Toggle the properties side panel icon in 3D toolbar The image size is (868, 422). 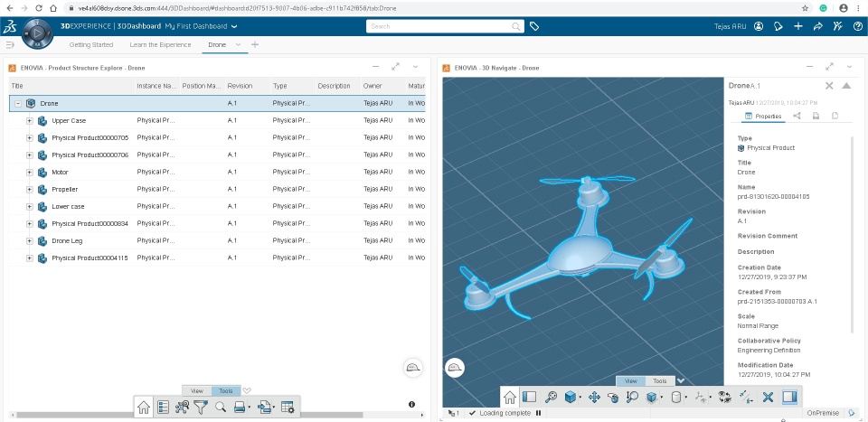pos(789,397)
